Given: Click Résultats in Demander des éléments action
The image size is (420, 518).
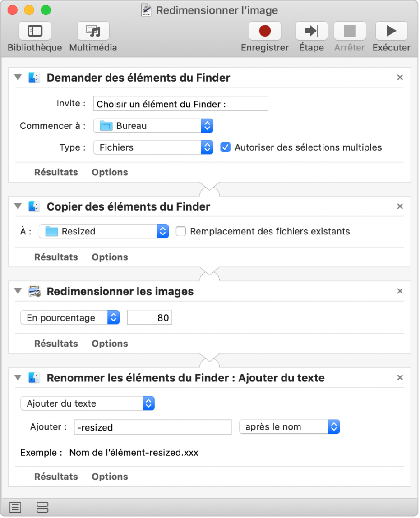Looking at the screenshot, I should pos(56,172).
